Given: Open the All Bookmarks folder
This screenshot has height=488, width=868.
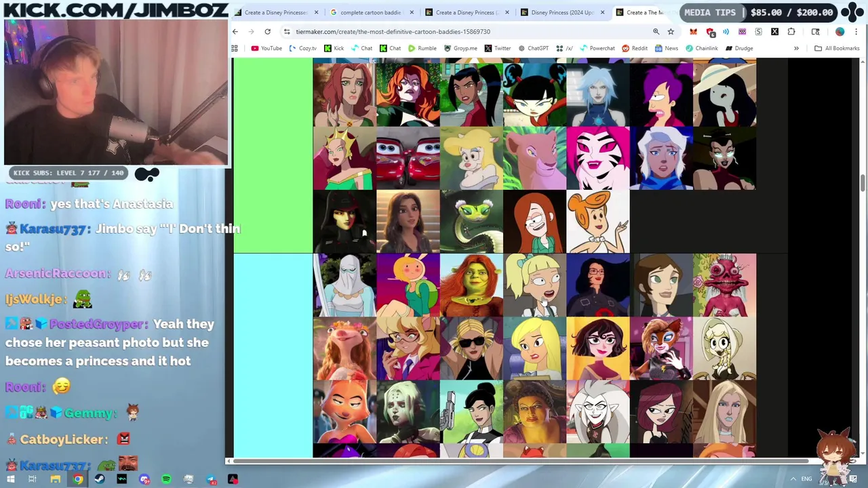Looking at the screenshot, I should point(837,48).
